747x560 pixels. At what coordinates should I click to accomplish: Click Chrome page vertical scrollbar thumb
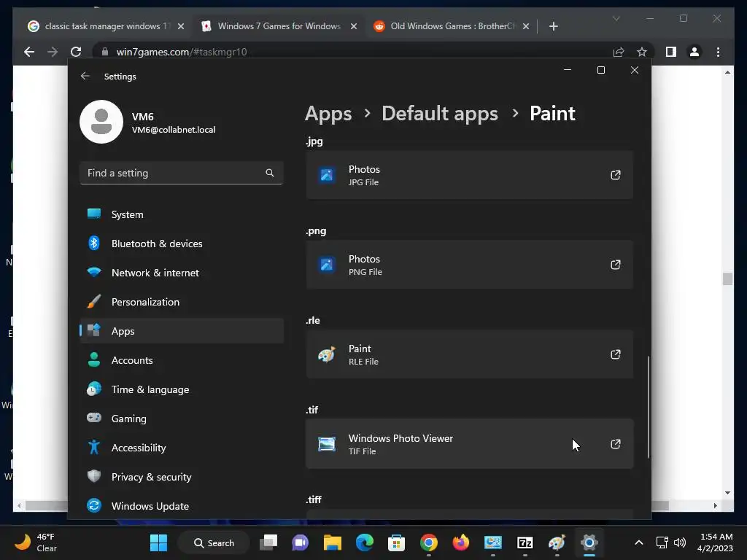point(727,279)
